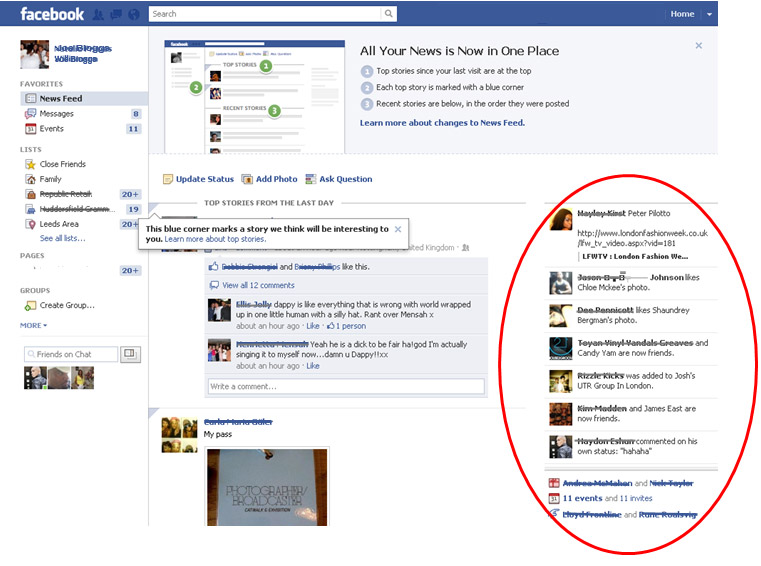Open chat sidebar options icon

pos(130,354)
